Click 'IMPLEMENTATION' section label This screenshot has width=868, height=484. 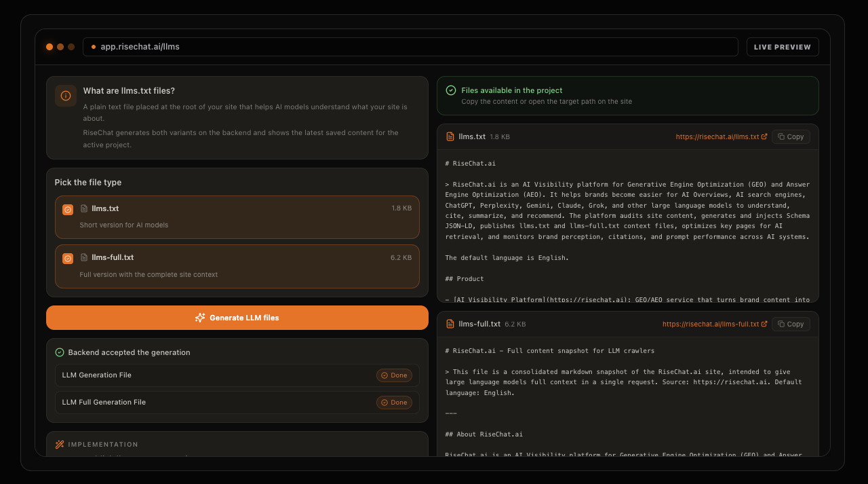point(103,445)
